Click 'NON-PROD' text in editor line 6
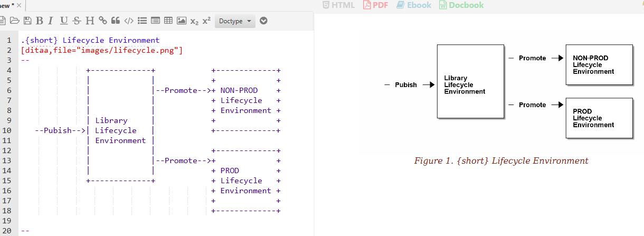Screen dimensions: 644x236 pyautogui.click(x=239, y=90)
